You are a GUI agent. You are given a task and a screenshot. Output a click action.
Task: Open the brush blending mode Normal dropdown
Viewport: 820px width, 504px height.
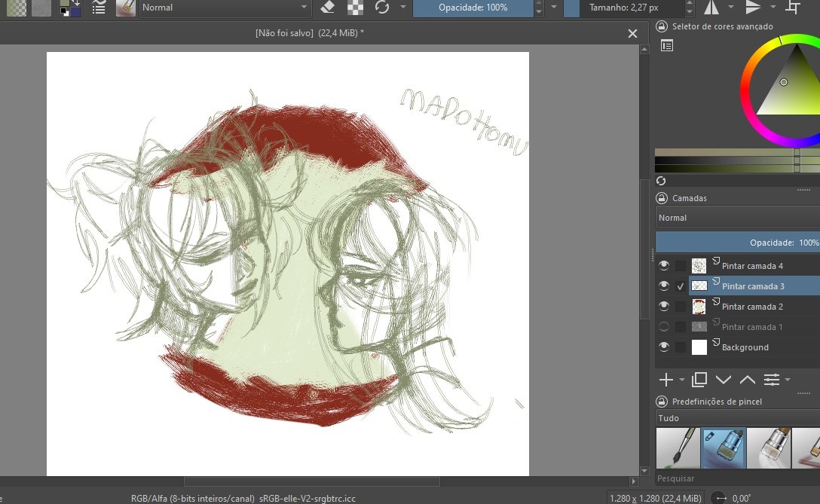click(x=225, y=8)
